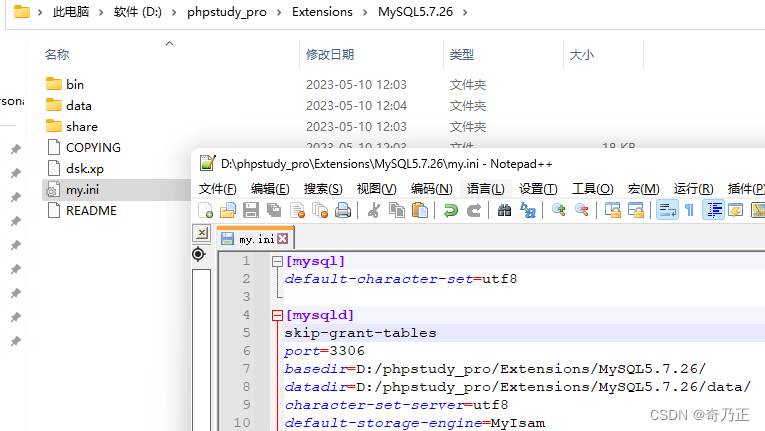Expand the chevron after MySQL5.7.26 breadcrumb
The height and width of the screenshot is (431, 765).
464,12
